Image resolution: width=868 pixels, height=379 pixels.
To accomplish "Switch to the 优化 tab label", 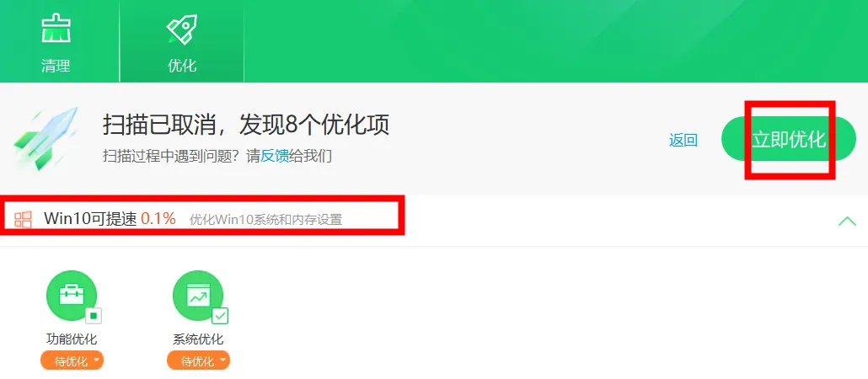I will pyautogui.click(x=182, y=67).
